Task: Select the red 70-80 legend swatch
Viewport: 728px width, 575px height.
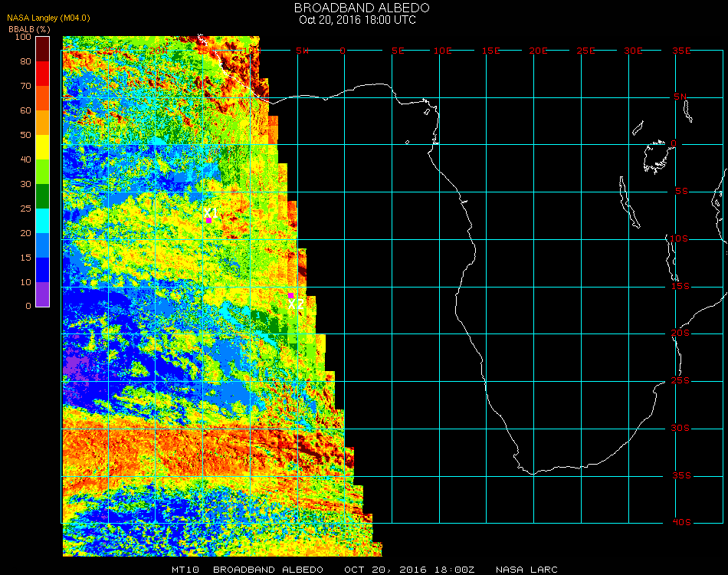Action: click(43, 74)
